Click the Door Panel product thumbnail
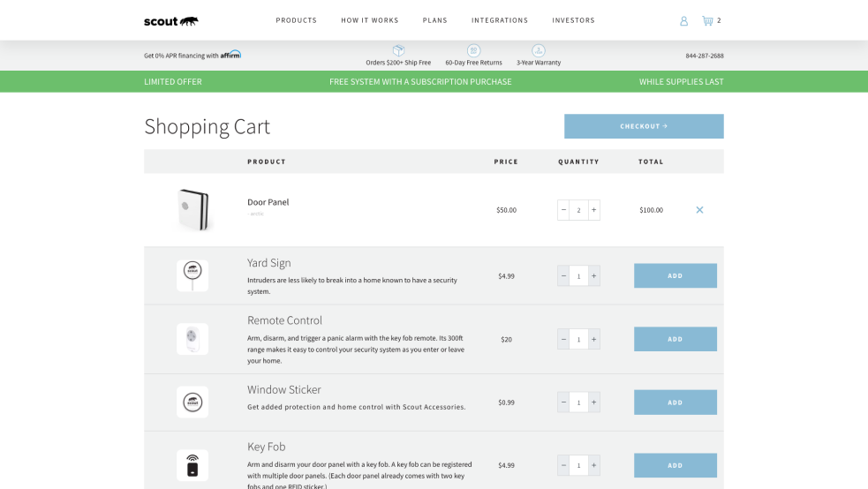This screenshot has width=868, height=489. [192, 210]
